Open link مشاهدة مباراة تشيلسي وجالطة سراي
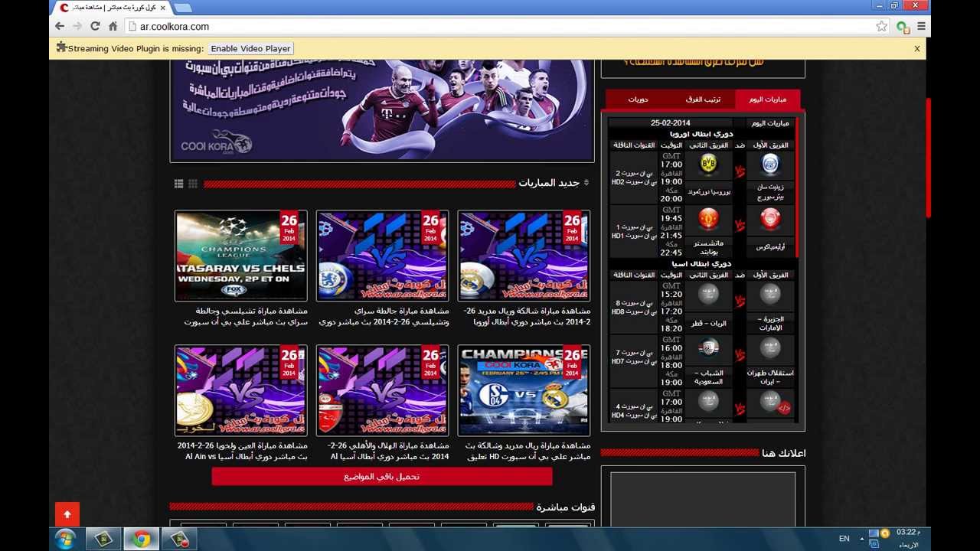The image size is (980, 551). [246, 317]
